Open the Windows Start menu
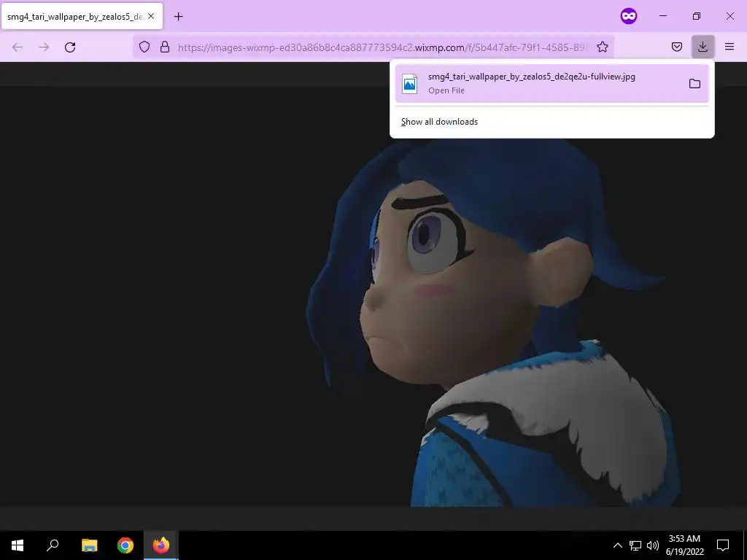 coord(18,545)
